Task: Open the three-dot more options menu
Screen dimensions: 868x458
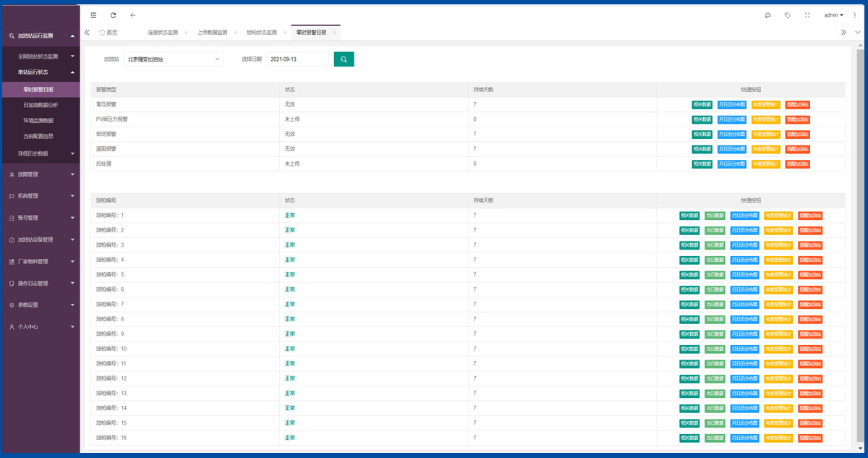Action: click(855, 14)
